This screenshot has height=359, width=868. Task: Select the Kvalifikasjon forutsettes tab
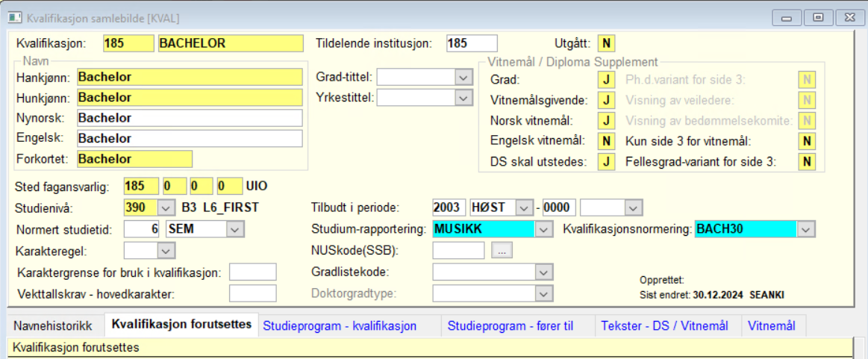[x=181, y=325]
